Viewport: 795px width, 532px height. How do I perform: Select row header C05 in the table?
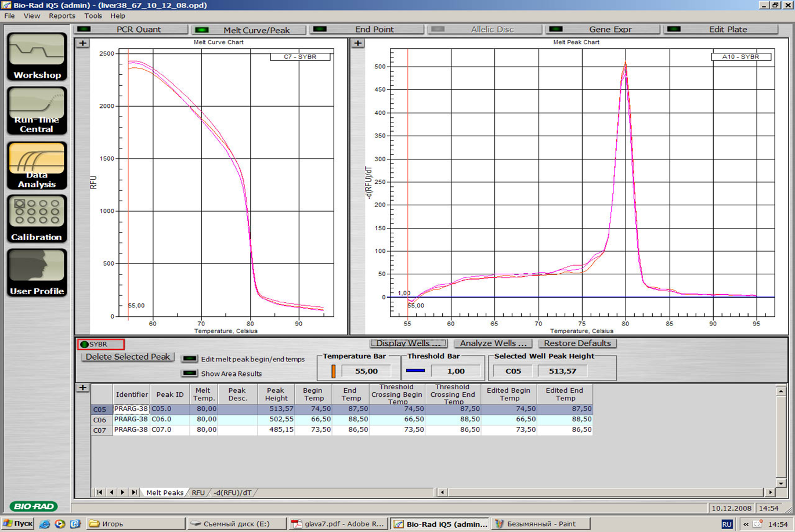[102, 410]
